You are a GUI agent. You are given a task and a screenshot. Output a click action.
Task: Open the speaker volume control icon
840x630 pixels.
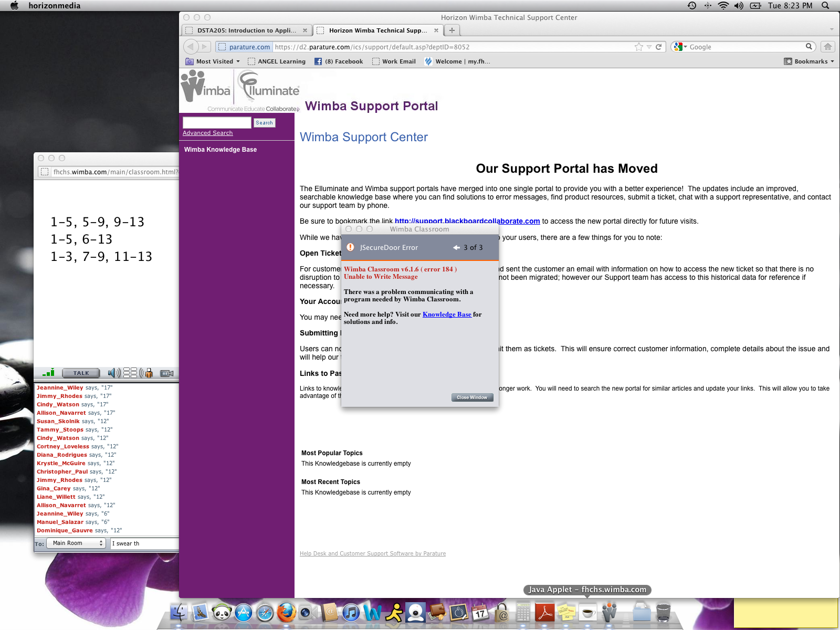pyautogui.click(x=114, y=373)
